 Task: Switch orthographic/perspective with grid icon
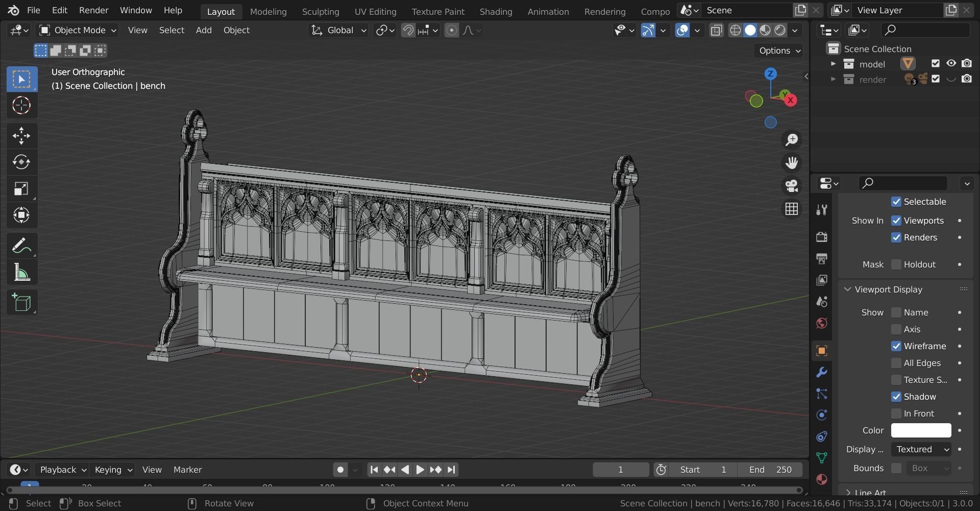[792, 209]
